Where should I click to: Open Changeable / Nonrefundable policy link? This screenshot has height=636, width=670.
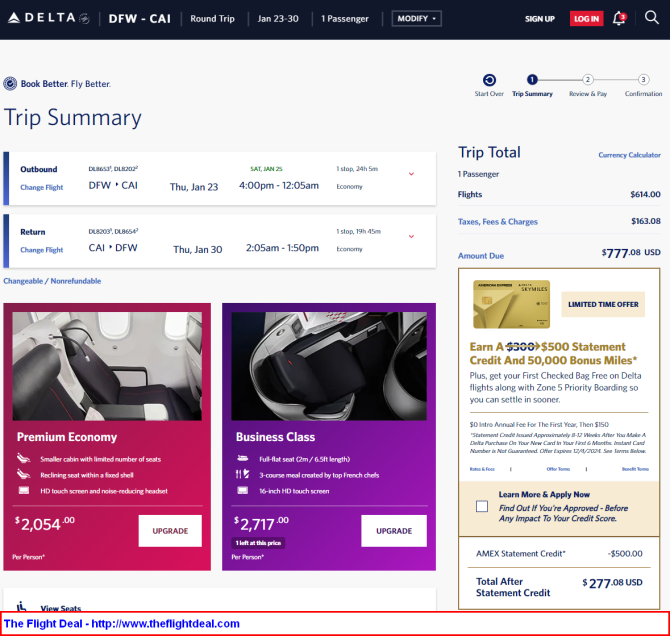[x=52, y=281]
